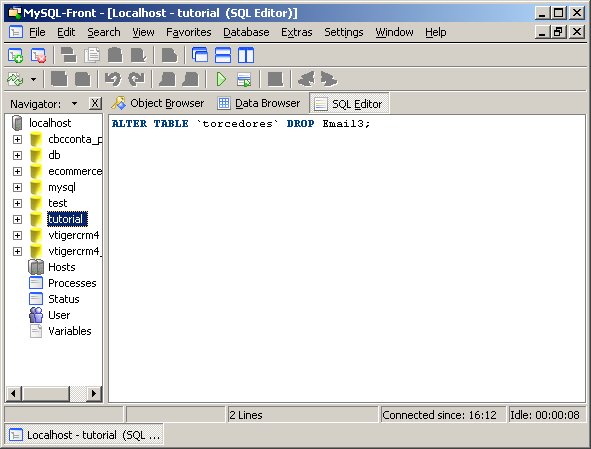Open the Database menu
This screenshot has height=449, width=591.
tap(246, 32)
